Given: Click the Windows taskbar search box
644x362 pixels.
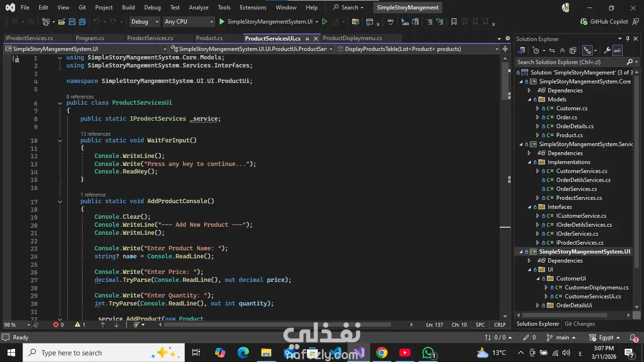Looking at the screenshot, I should (103, 353).
